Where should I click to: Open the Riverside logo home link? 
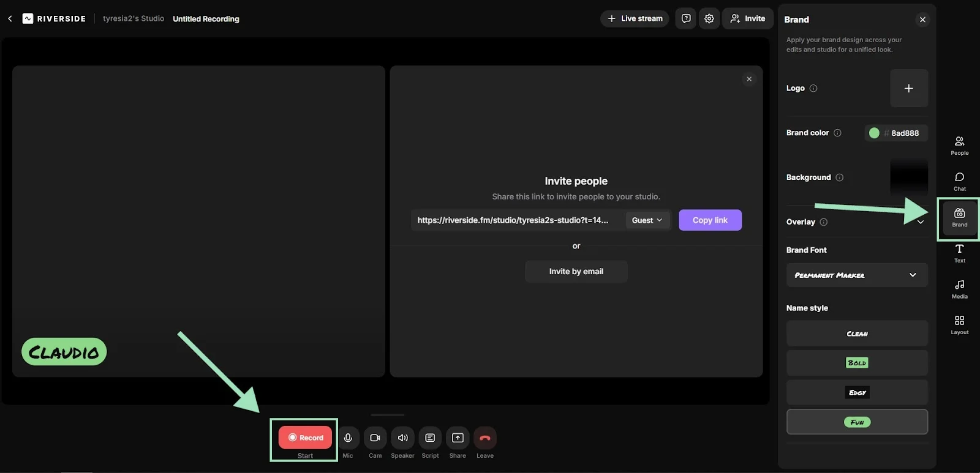pos(54,19)
